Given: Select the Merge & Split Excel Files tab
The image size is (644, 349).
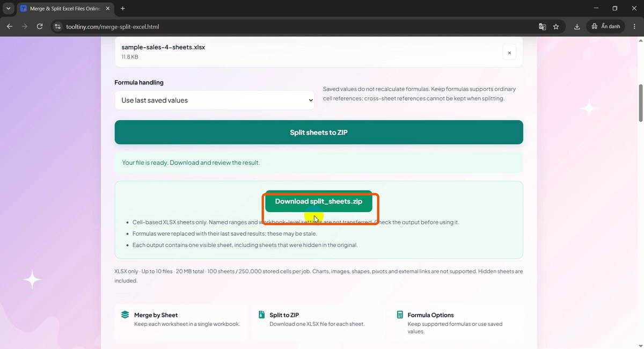Looking at the screenshot, I should tap(64, 9).
